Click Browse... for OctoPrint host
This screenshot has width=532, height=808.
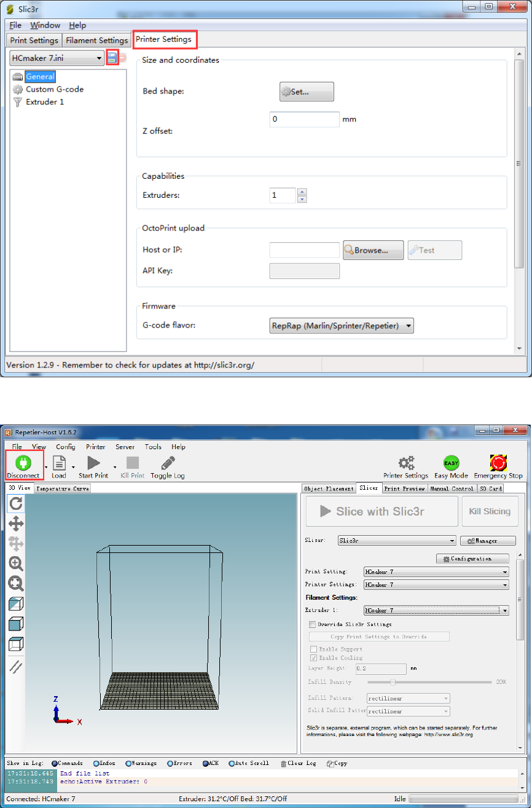point(373,250)
